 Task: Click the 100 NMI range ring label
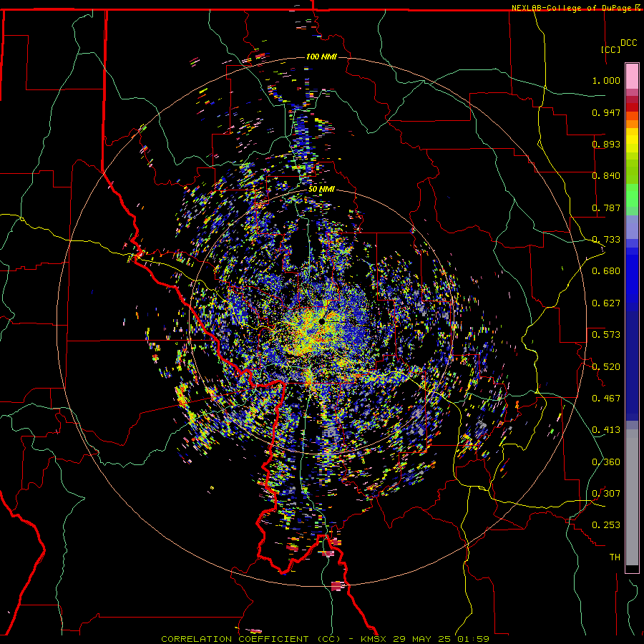pos(321,57)
